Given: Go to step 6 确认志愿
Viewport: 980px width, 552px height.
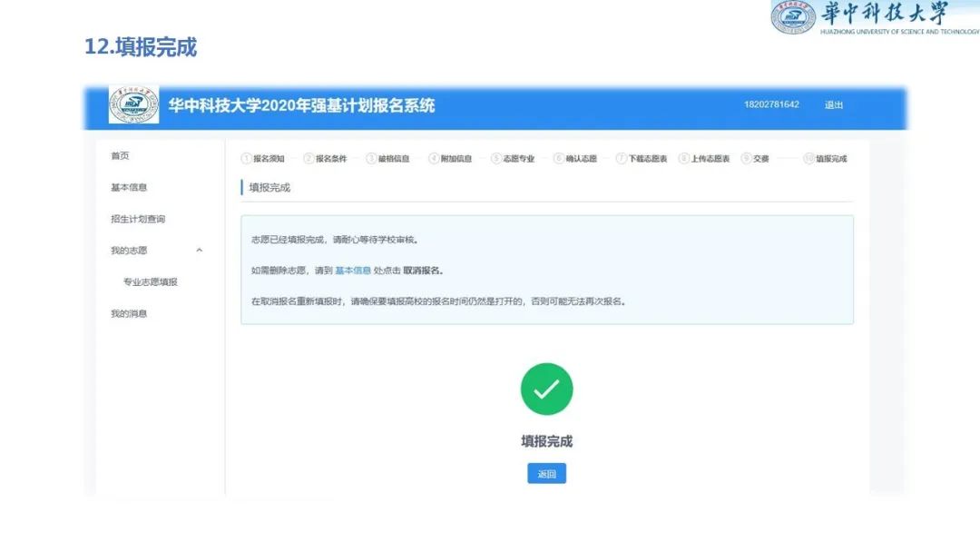Looking at the screenshot, I should [575, 159].
